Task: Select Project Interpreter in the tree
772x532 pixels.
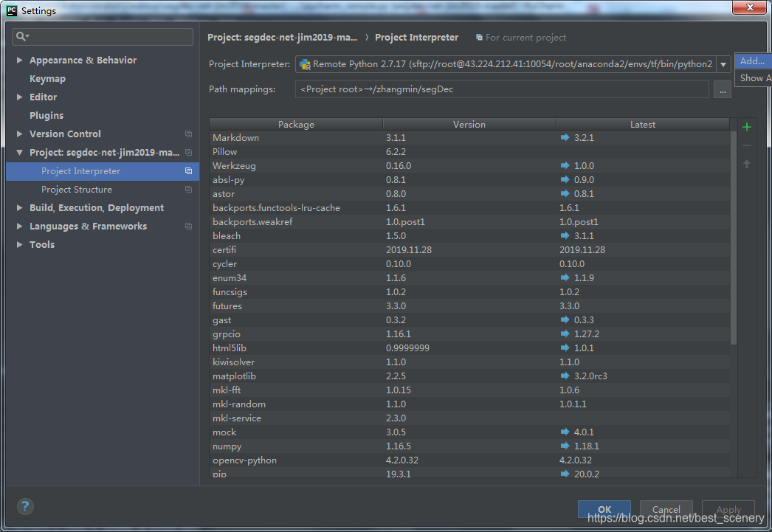Action: (103, 171)
